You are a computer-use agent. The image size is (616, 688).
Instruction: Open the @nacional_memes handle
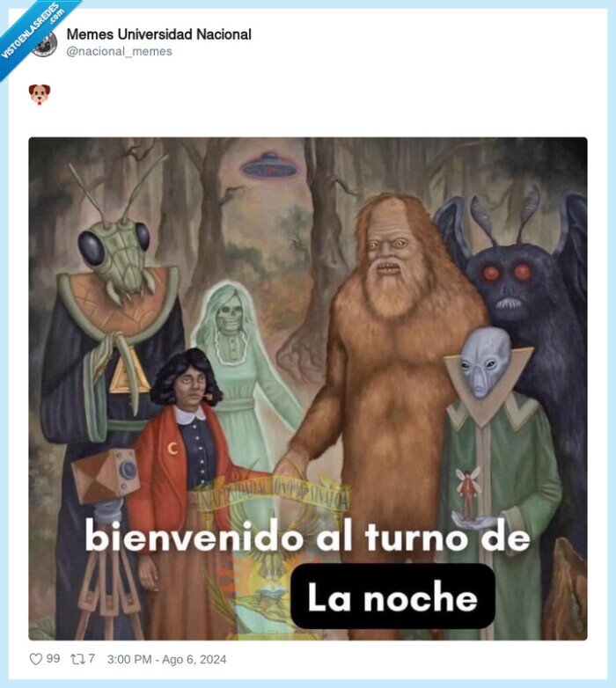pos(120,51)
